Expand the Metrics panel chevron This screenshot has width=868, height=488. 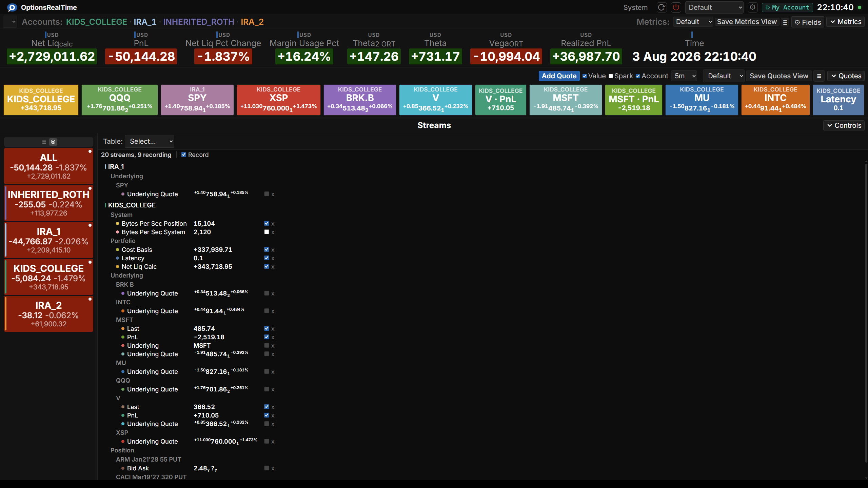845,22
